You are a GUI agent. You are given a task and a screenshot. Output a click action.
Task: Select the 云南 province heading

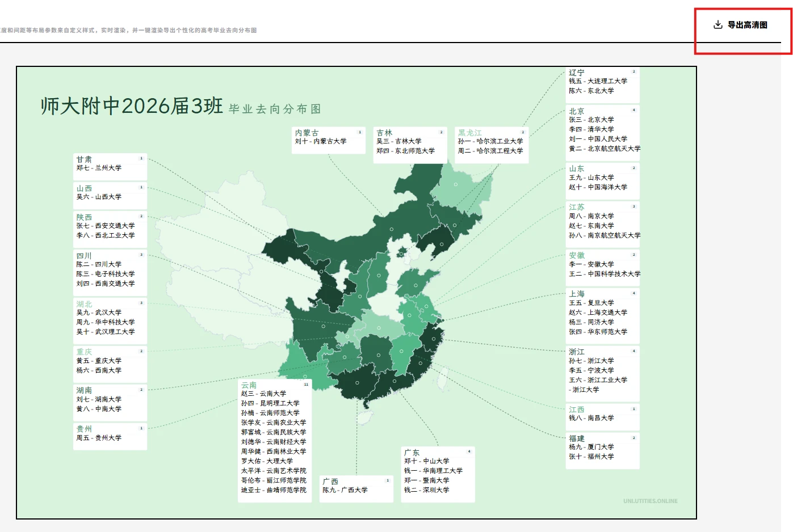coord(249,385)
